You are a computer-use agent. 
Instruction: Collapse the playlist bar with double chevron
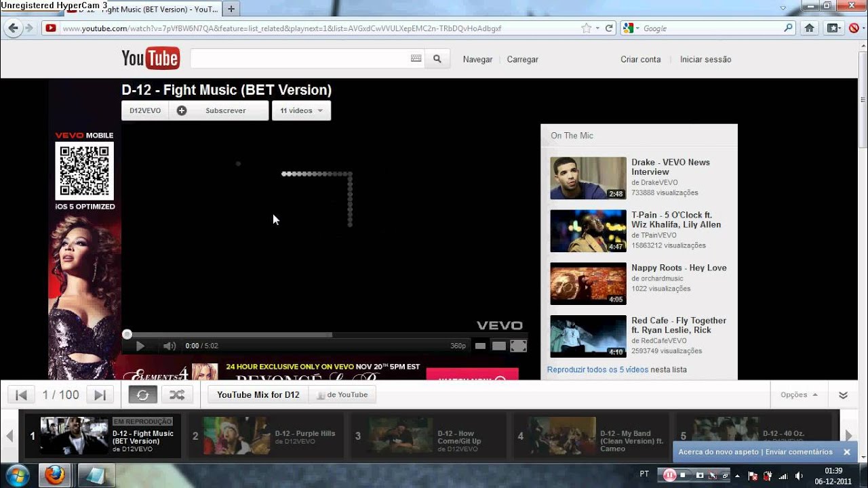844,394
